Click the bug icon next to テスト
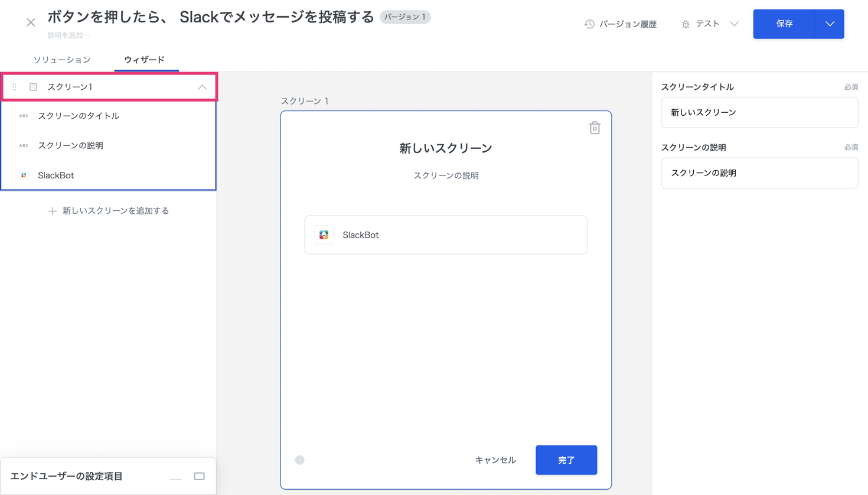 click(x=685, y=24)
